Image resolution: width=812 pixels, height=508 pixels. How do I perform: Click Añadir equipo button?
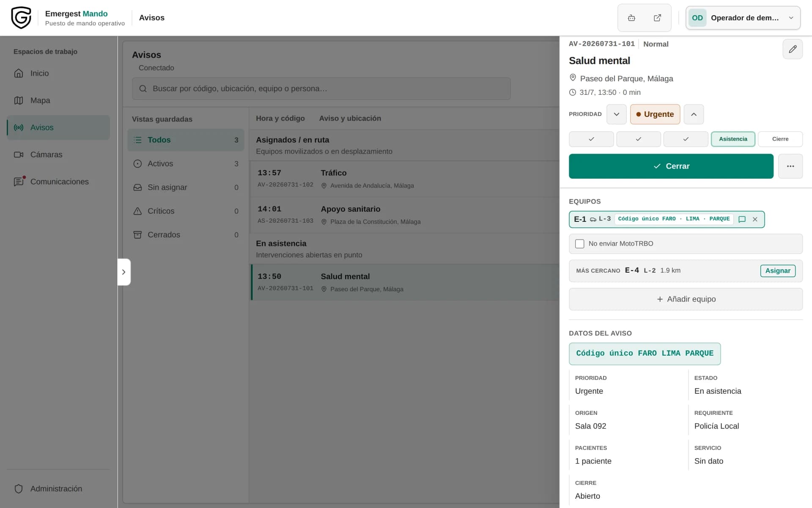[686, 299]
